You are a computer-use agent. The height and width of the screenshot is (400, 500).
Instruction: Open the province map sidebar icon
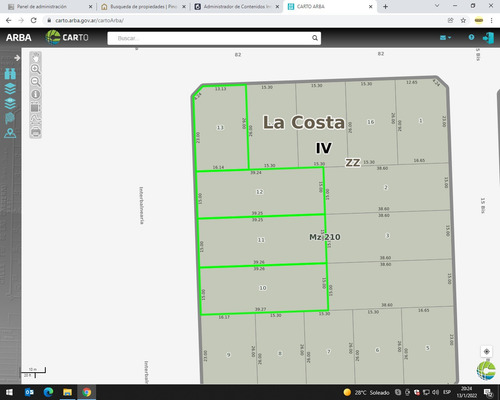(10, 118)
